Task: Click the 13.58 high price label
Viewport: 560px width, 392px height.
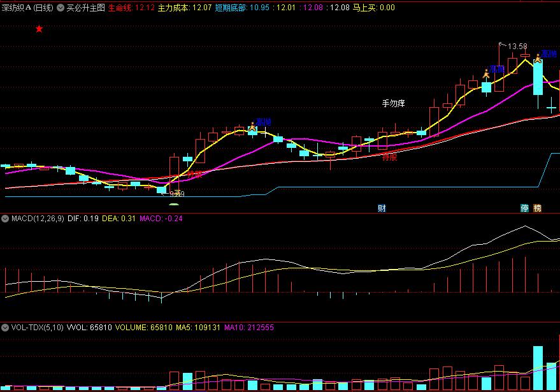Action: pos(517,47)
